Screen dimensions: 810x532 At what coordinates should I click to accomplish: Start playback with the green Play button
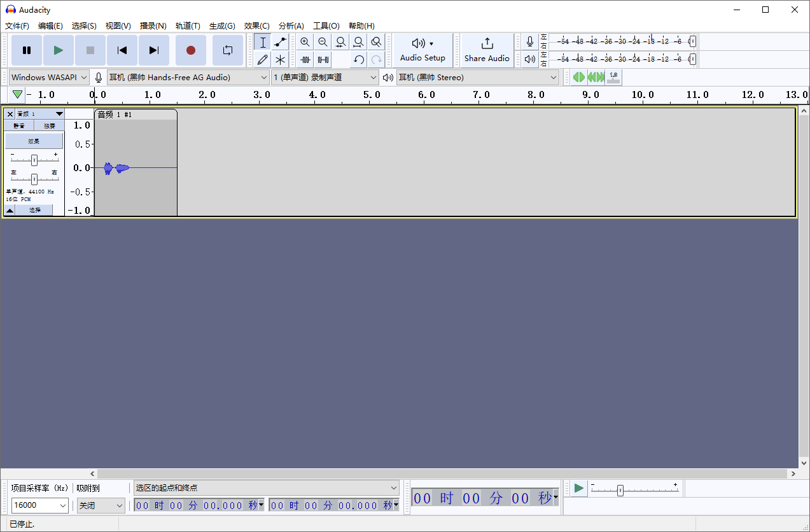[59, 50]
